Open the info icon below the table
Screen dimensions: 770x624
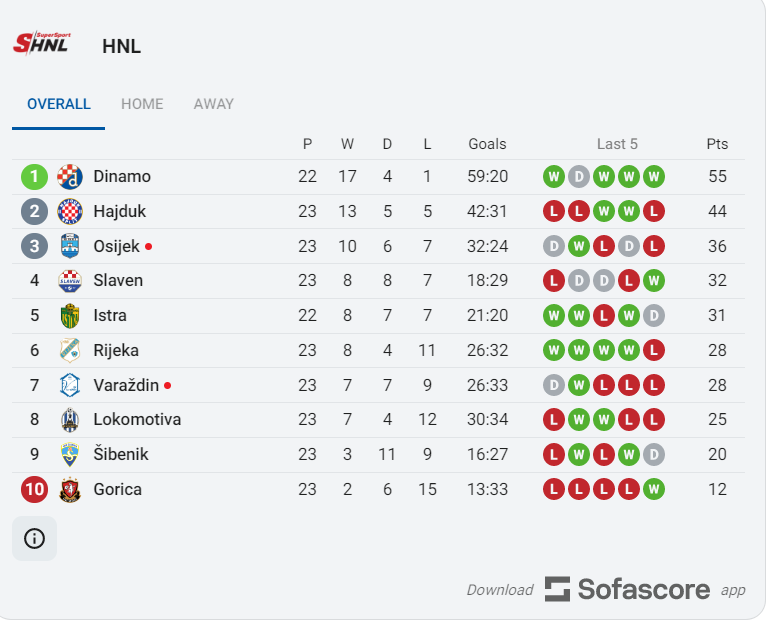tap(34, 541)
